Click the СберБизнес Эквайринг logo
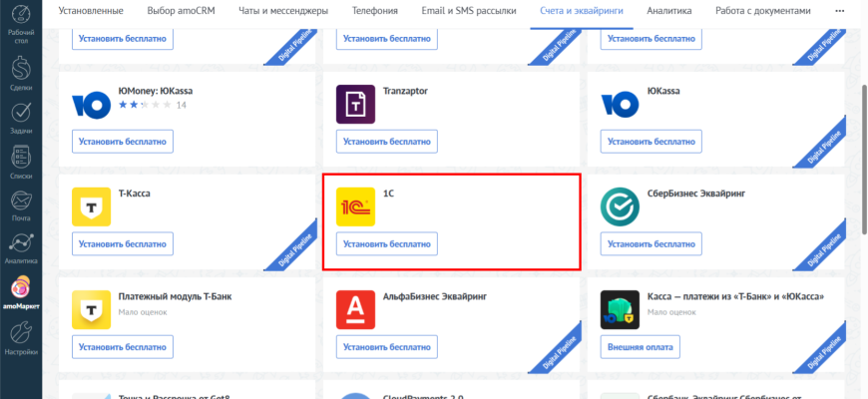868x399 pixels. pyautogui.click(x=620, y=206)
